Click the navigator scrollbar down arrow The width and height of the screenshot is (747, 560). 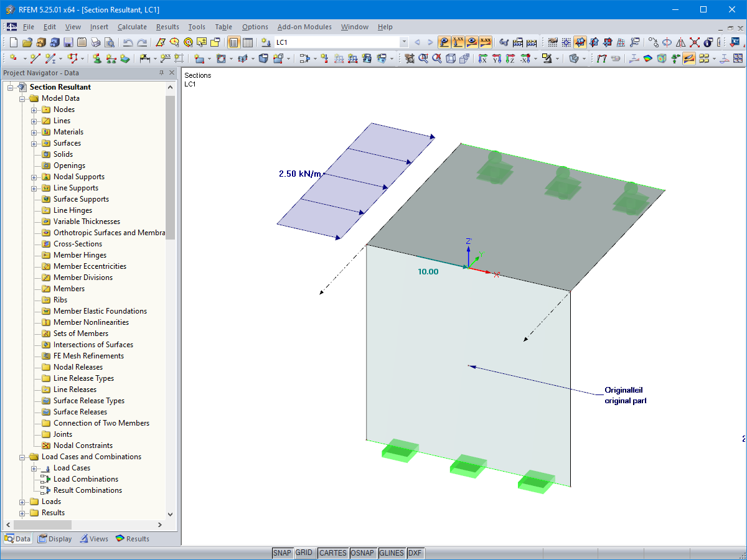point(171,515)
